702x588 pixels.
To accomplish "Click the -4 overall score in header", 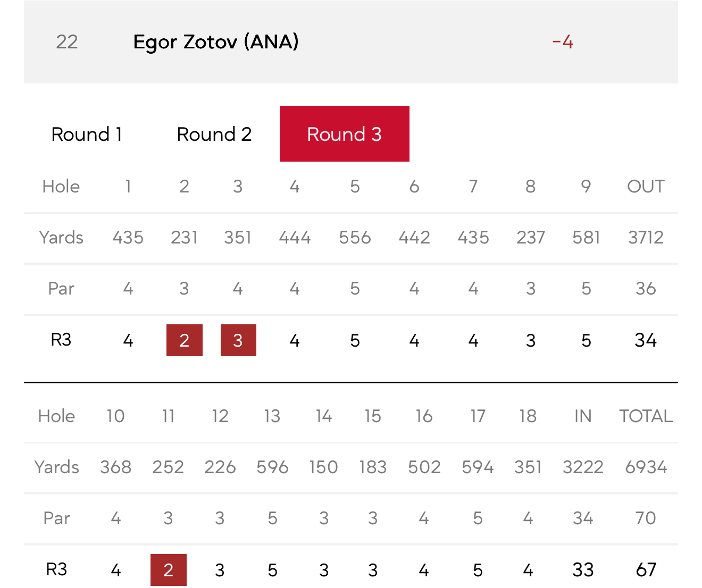I will point(563,41).
